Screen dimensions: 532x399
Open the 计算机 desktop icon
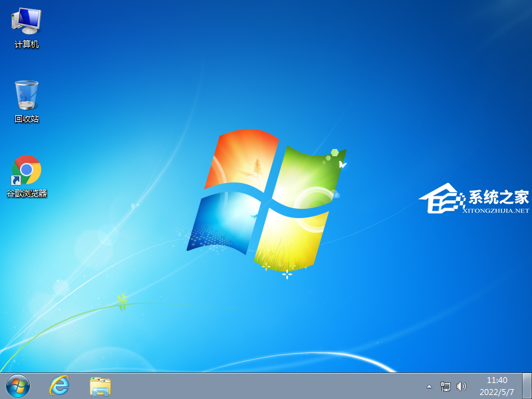tap(25, 23)
